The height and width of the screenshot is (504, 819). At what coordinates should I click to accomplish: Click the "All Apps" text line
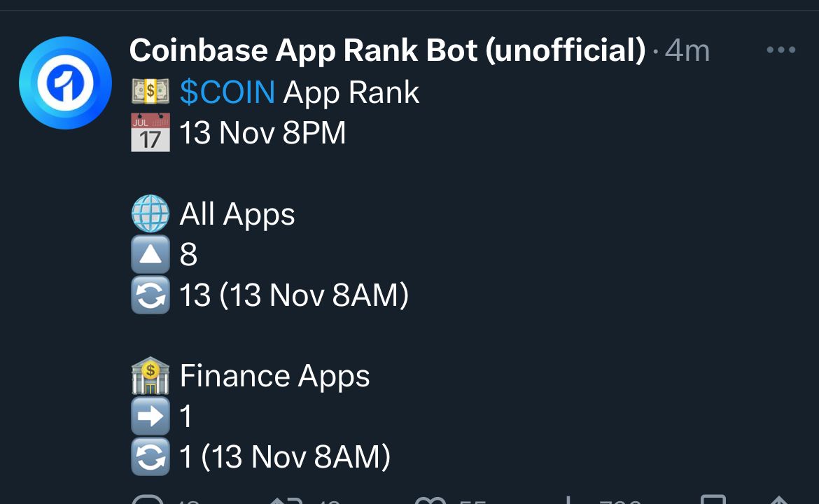click(237, 214)
